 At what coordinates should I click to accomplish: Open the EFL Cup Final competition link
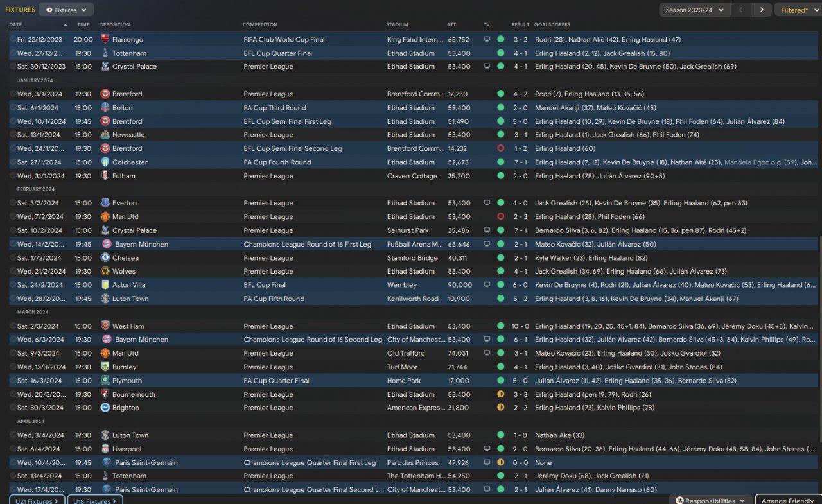pyautogui.click(x=265, y=285)
